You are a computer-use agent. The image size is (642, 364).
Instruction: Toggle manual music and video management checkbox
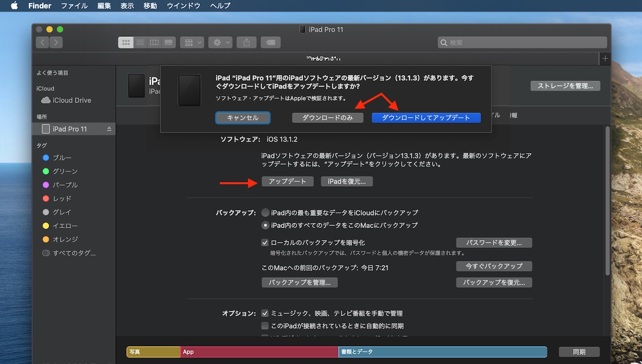point(265,313)
